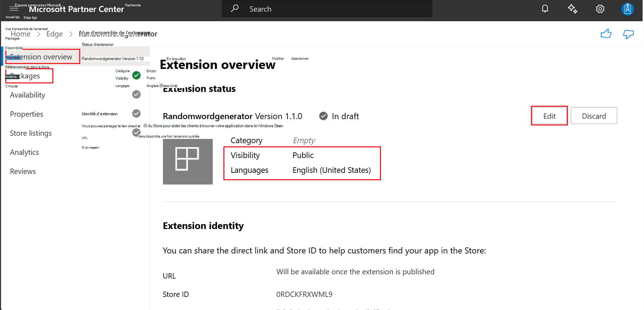644x310 pixels.
Task: Go to Home breadcrumb
Action: click(21, 34)
